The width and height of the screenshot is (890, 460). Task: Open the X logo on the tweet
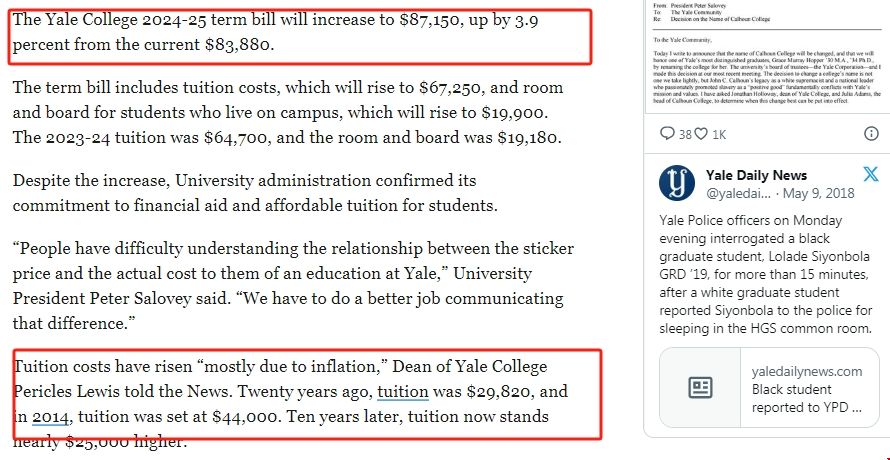pos(870,175)
